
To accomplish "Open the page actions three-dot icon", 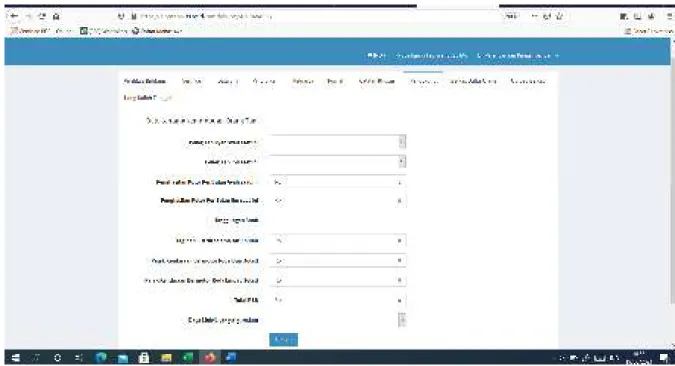I will pos(535,16).
